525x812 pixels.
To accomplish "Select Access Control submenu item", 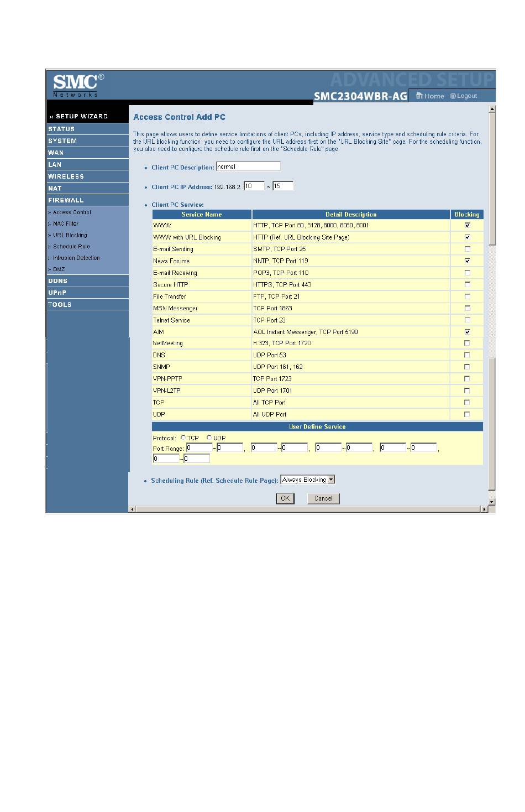I will point(72,212).
